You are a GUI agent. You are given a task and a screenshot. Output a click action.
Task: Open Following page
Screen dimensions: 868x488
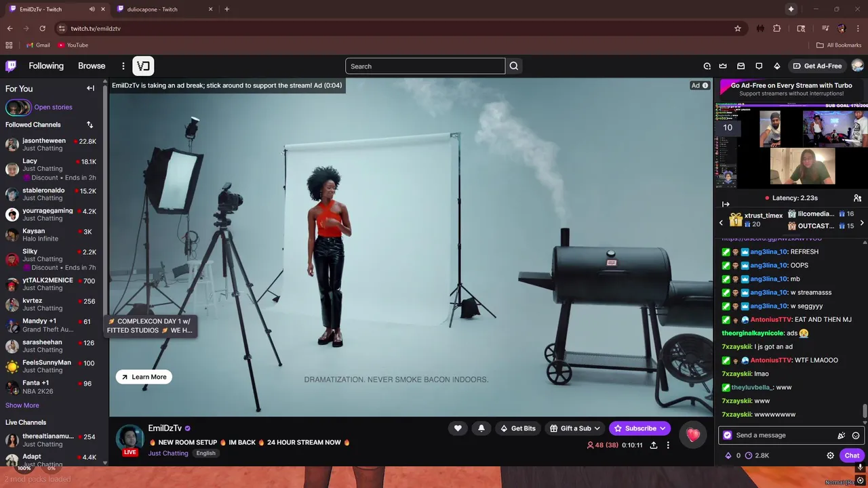(46, 66)
